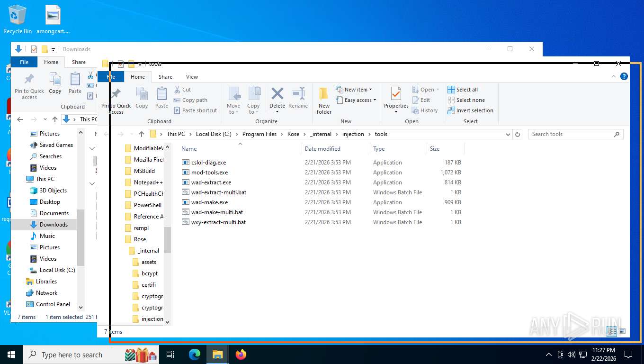Show hidden system tray icons
This screenshot has height=364, width=644.
(x=549, y=355)
